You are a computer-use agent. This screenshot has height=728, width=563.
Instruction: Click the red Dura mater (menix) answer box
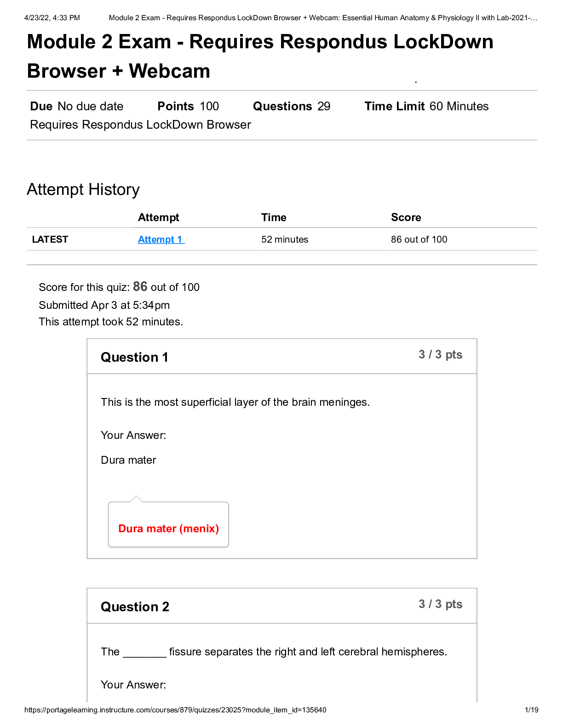point(168,524)
